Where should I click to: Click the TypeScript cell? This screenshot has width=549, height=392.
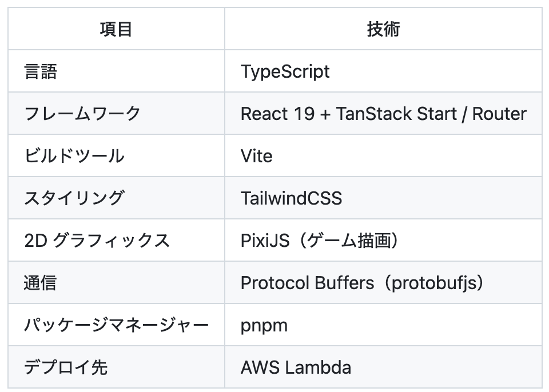pos(285,71)
